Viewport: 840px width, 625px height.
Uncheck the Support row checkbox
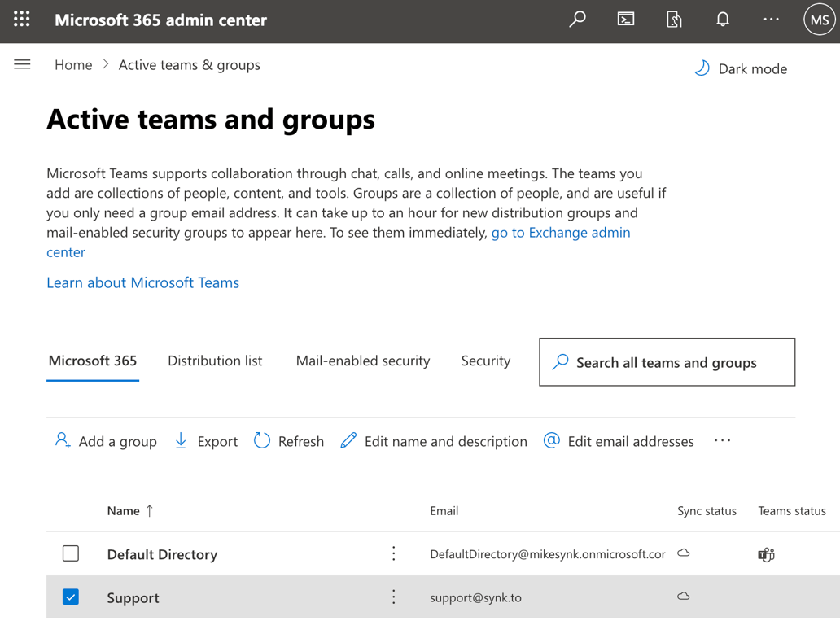click(x=71, y=597)
